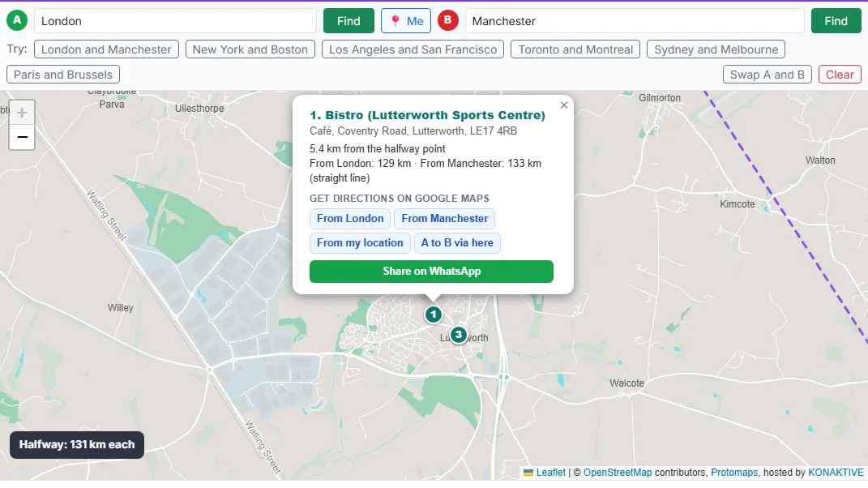Click the Willey place label on map
The height and width of the screenshot is (488, 868).
(121, 308)
